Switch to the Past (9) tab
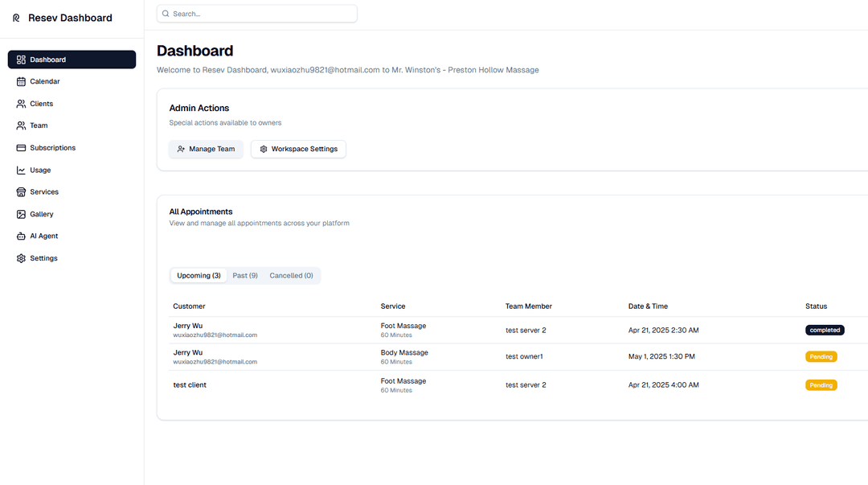 245,276
